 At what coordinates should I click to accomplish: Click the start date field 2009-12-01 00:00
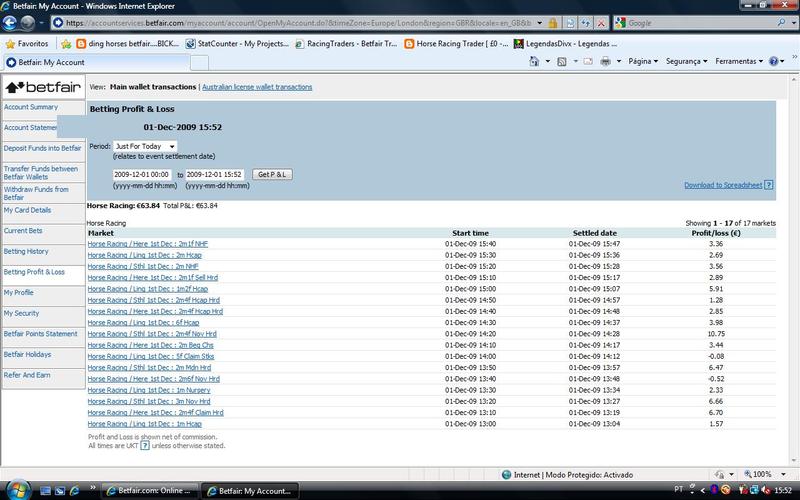142,174
